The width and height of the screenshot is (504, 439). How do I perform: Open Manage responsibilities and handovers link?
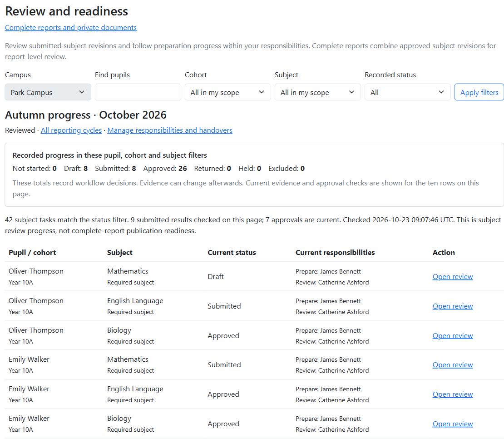click(170, 130)
